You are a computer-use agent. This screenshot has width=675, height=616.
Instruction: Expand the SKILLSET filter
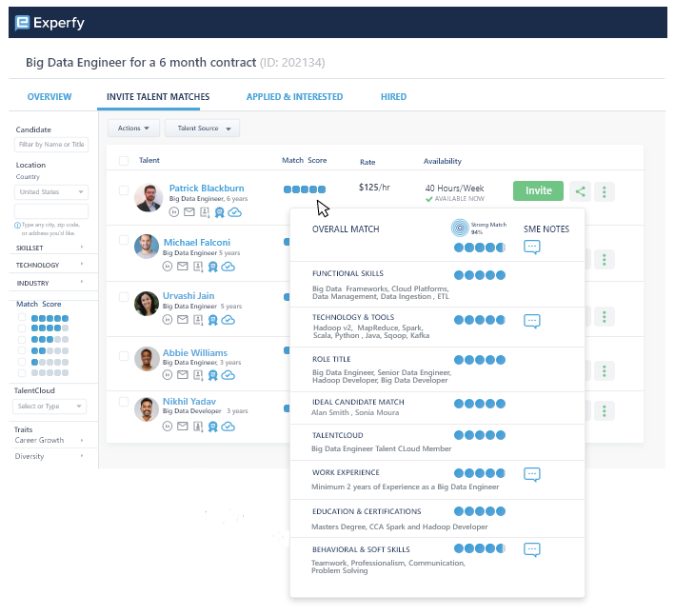[50, 248]
